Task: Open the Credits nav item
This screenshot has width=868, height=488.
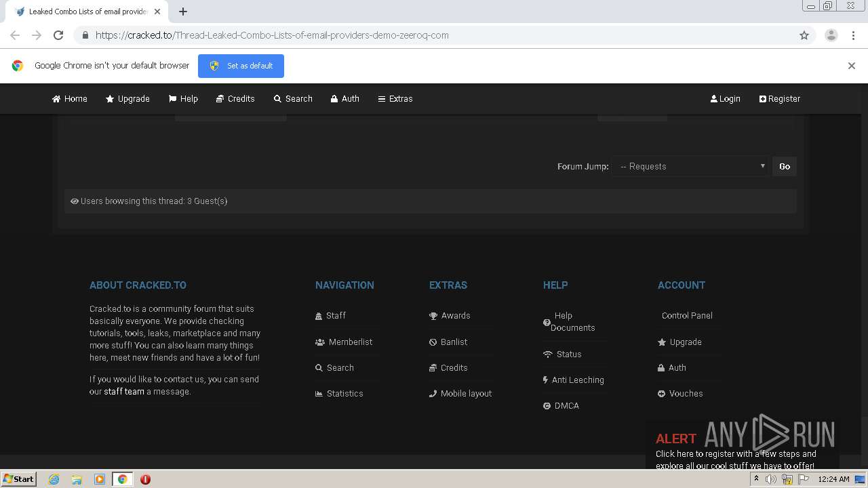Action: 235,98
